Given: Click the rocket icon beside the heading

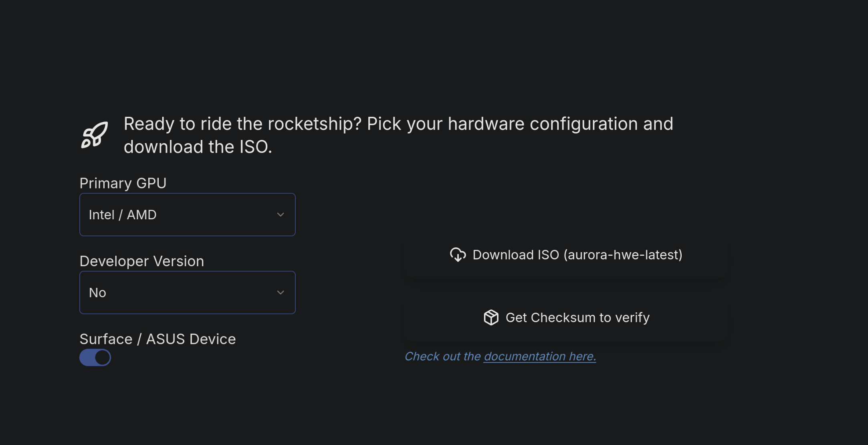Looking at the screenshot, I should click(x=95, y=135).
